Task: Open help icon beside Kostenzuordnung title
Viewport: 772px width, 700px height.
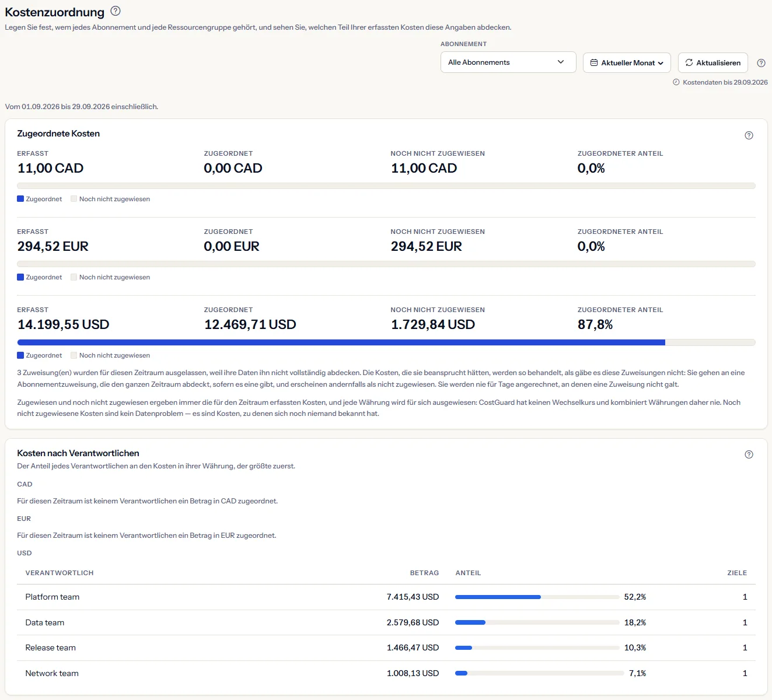Action: click(116, 10)
